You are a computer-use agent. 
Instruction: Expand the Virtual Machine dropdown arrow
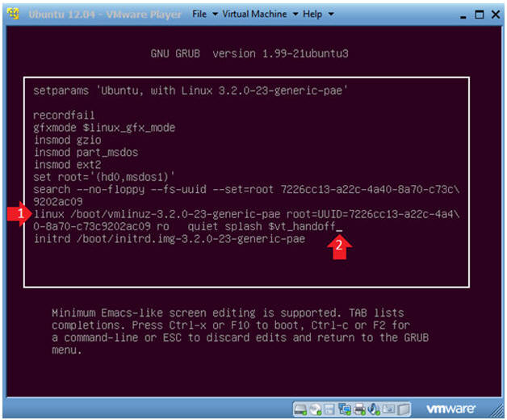coord(295,15)
